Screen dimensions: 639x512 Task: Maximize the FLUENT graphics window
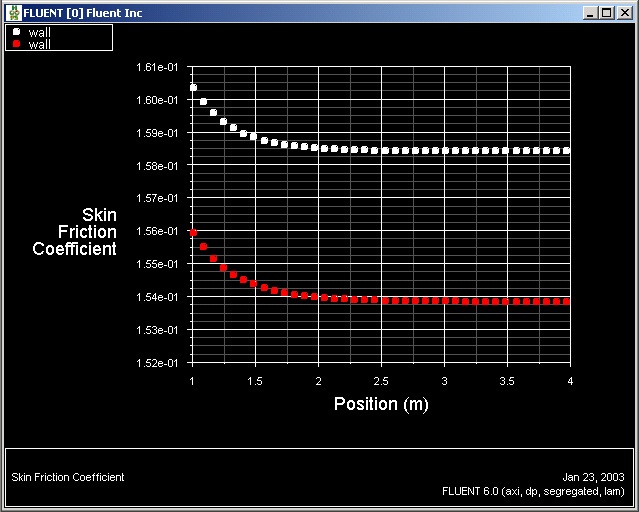tap(607, 13)
